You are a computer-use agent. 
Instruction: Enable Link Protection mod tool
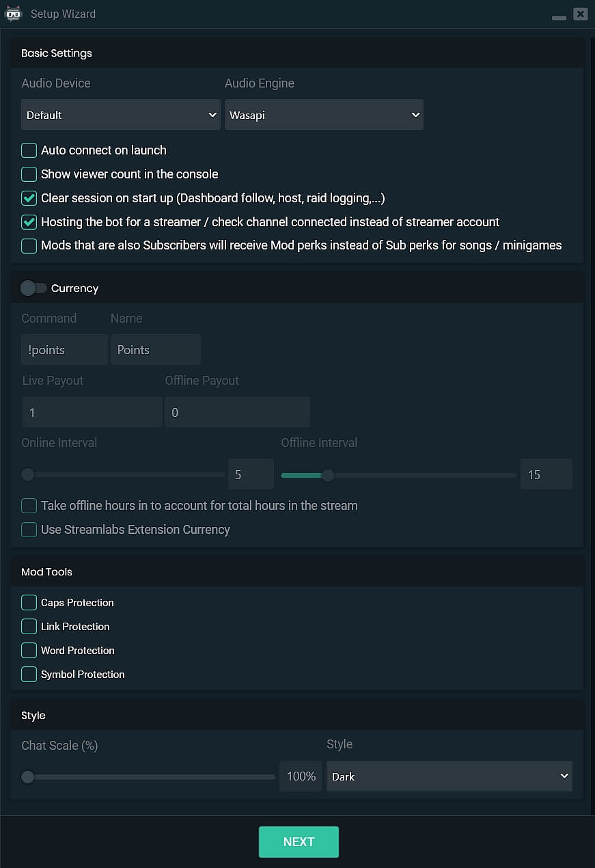29,627
